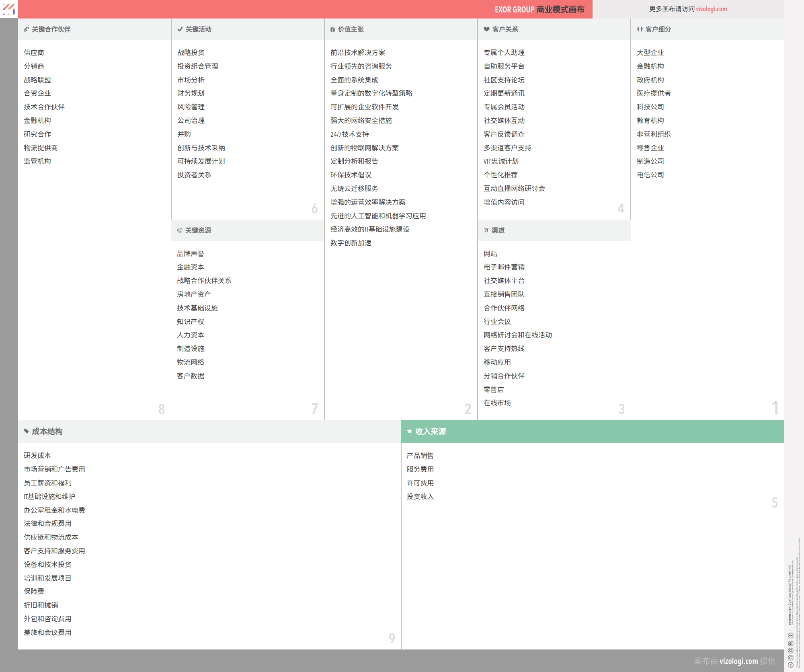Screen dimensions: 804x672
Task: Click the gift icon beside 价值主张
Action: pyautogui.click(x=332, y=29)
